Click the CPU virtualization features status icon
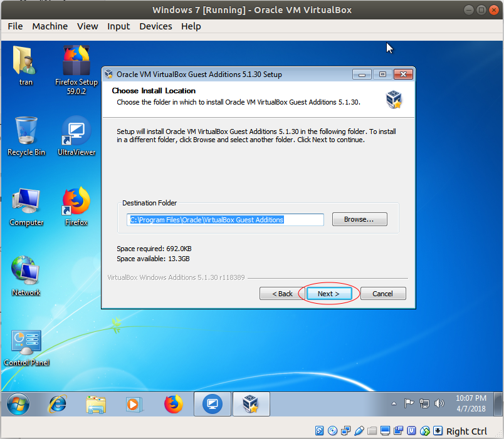504x439 pixels. click(411, 431)
